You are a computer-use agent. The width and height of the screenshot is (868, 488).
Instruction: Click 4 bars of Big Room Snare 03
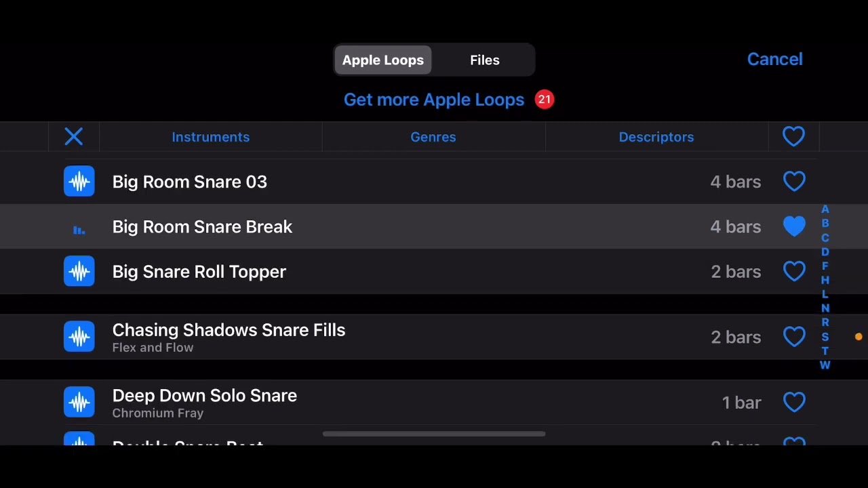[736, 182]
